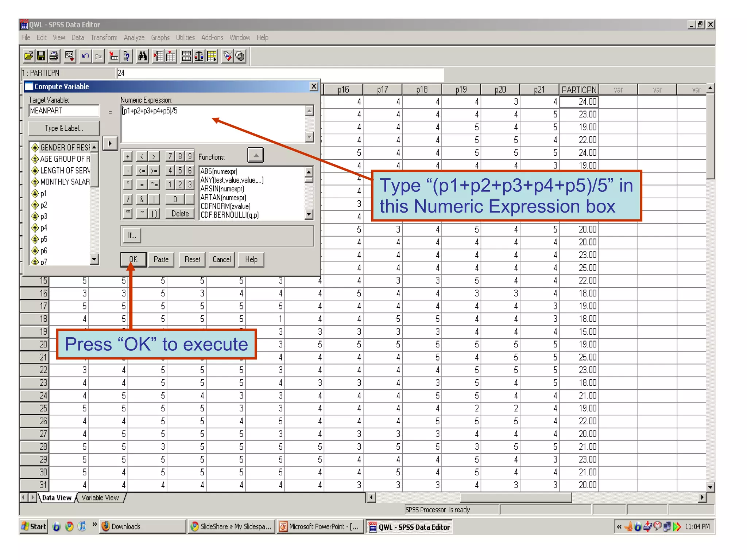
Task: Select row header 22 in data grid
Action: (x=35, y=370)
